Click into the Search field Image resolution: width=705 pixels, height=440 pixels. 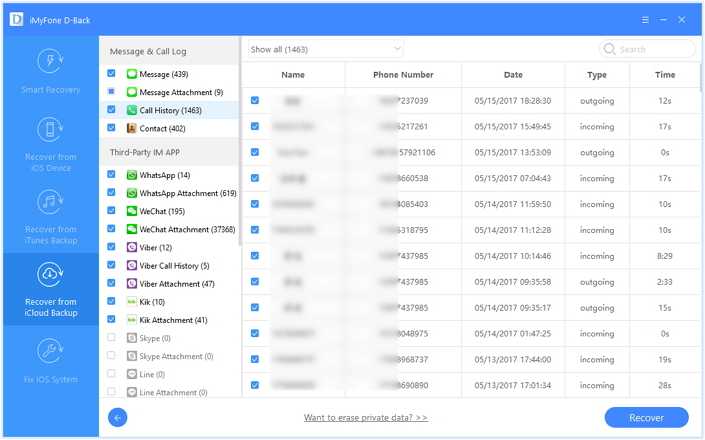[x=653, y=49]
